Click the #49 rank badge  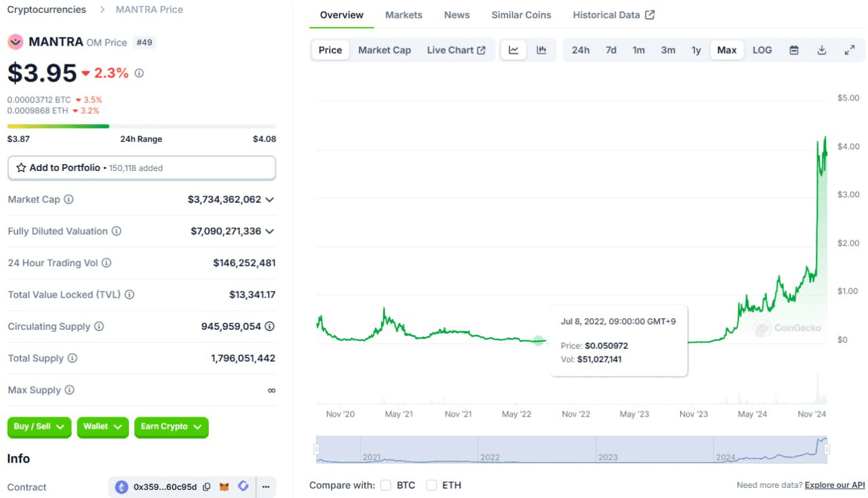click(145, 42)
